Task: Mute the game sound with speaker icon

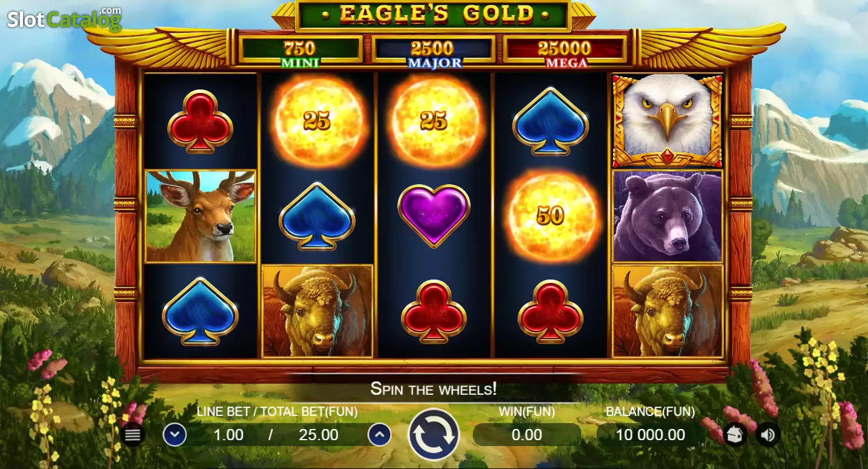Action: tap(768, 435)
